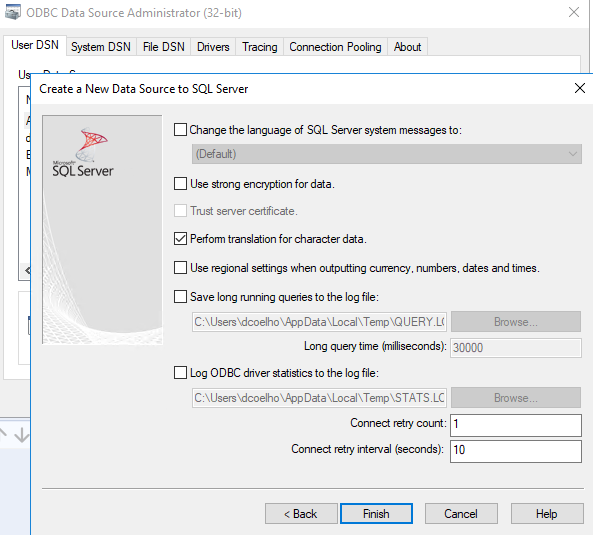Click the QUERY log file path field
This screenshot has height=535, width=593.
pos(319,322)
